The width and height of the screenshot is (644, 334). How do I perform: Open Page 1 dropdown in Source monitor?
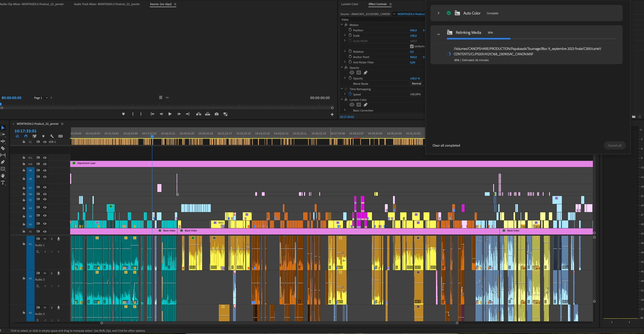coord(41,98)
